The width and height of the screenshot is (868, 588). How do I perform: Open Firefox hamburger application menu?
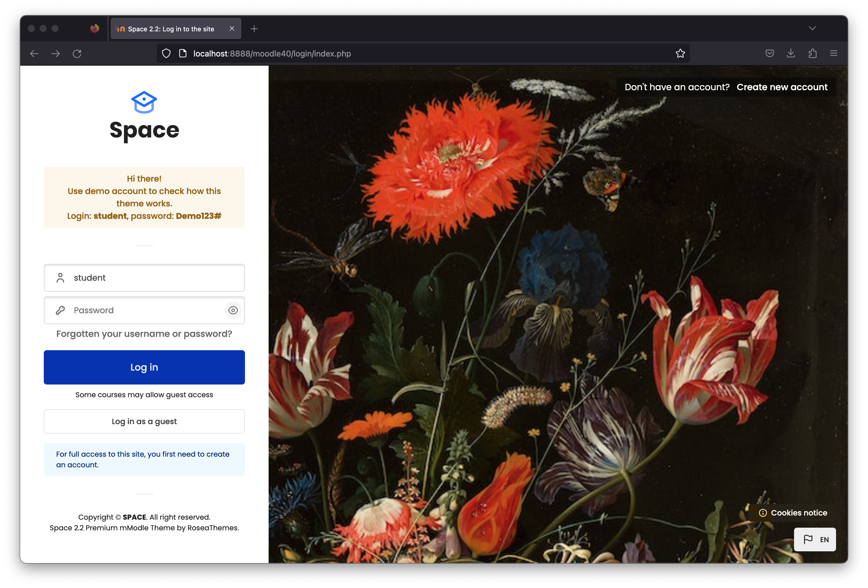[x=833, y=53]
